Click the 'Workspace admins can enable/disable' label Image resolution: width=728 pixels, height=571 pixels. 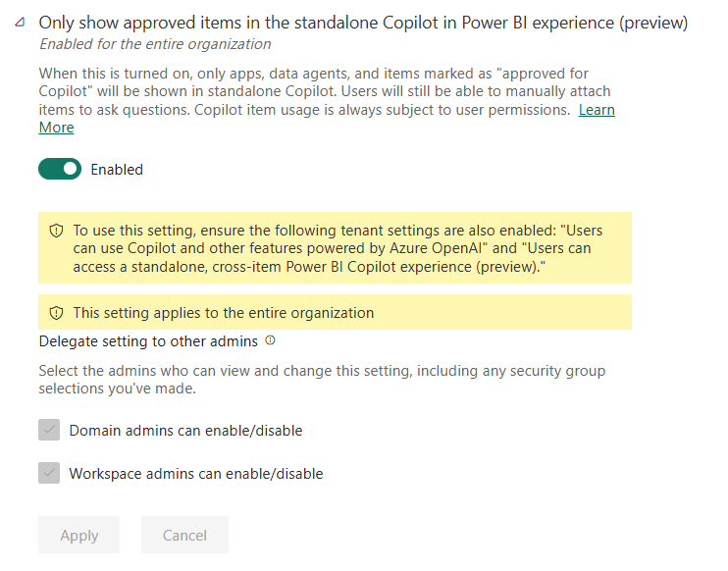(x=195, y=473)
